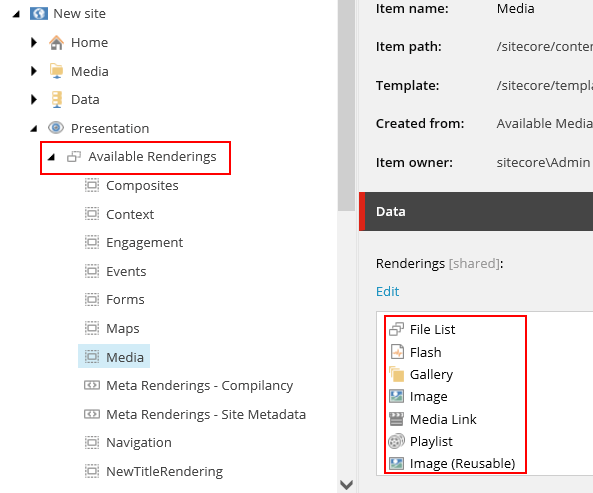Select the Gallery rendering icon

point(396,374)
